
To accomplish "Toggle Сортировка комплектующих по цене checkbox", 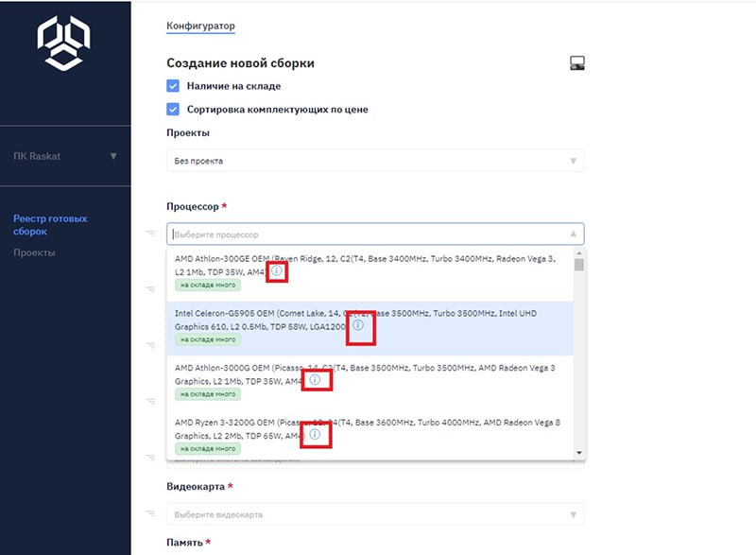I will pos(173,109).
